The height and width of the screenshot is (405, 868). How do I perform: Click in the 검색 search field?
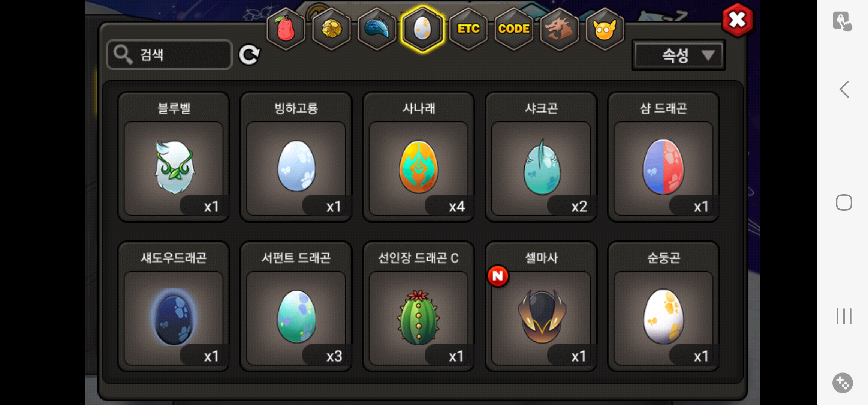click(169, 55)
